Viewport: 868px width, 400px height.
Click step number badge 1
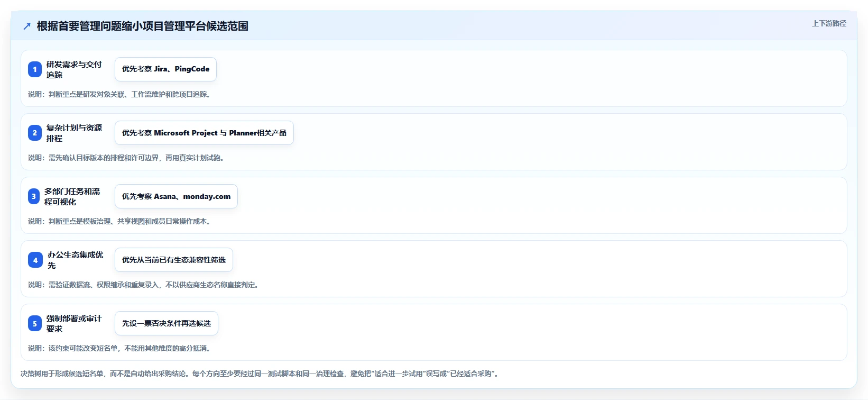pos(35,69)
